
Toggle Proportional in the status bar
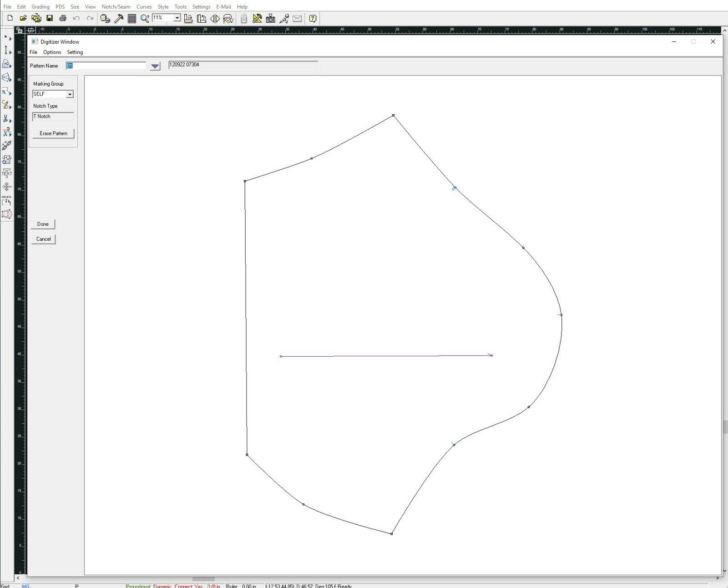(x=138, y=586)
